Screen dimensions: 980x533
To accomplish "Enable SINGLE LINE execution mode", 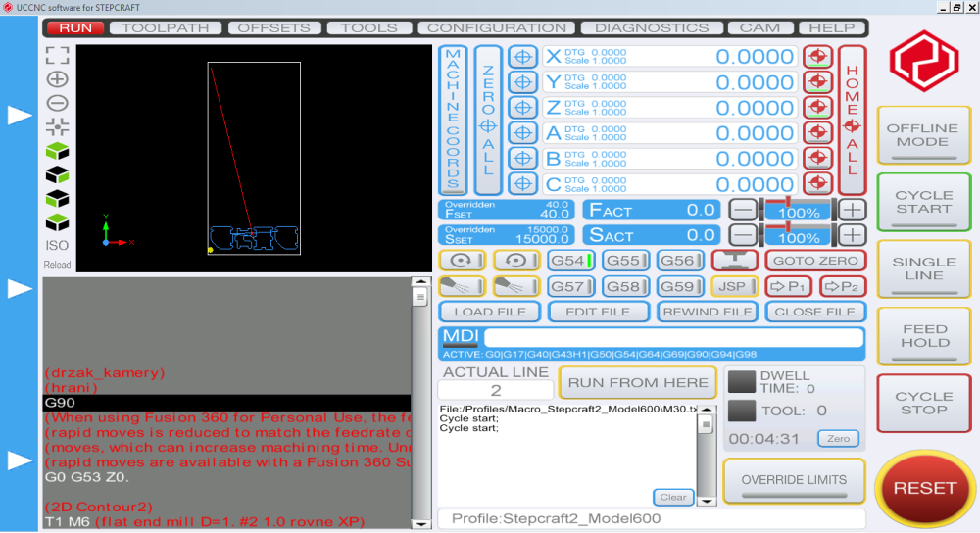I will (924, 268).
